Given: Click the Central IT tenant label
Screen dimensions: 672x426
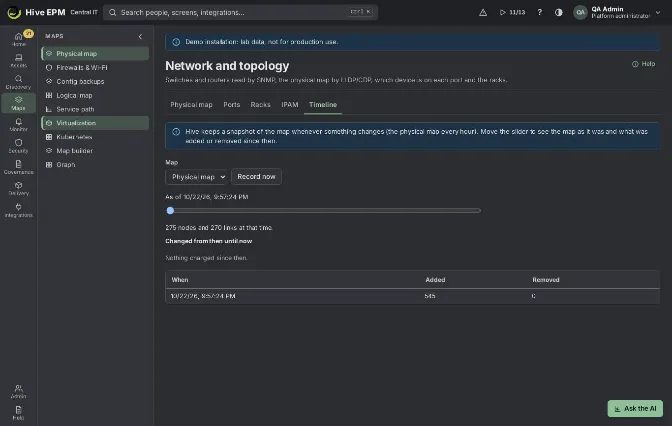Looking at the screenshot, I should [x=84, y=12].
